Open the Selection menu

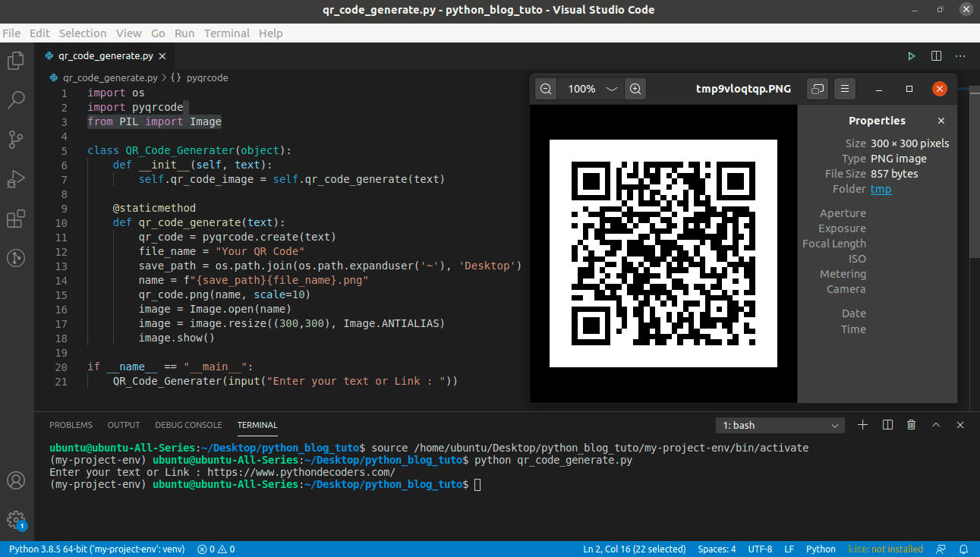(x=83, y=33)
